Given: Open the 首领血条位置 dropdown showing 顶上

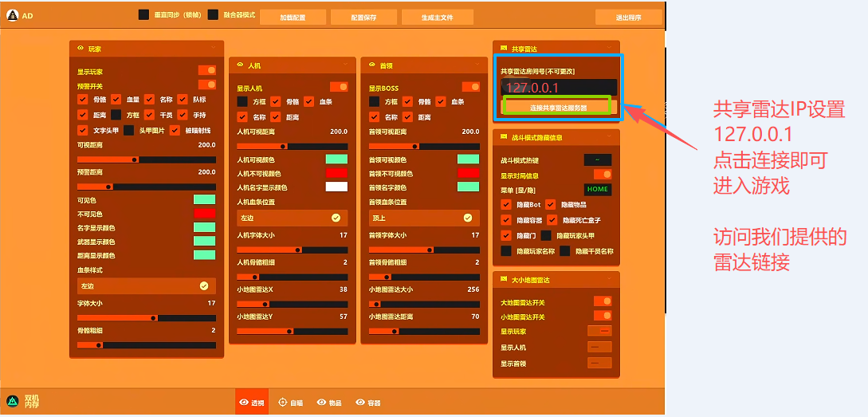Looking at the screenshot, I should tap(424, 218).
